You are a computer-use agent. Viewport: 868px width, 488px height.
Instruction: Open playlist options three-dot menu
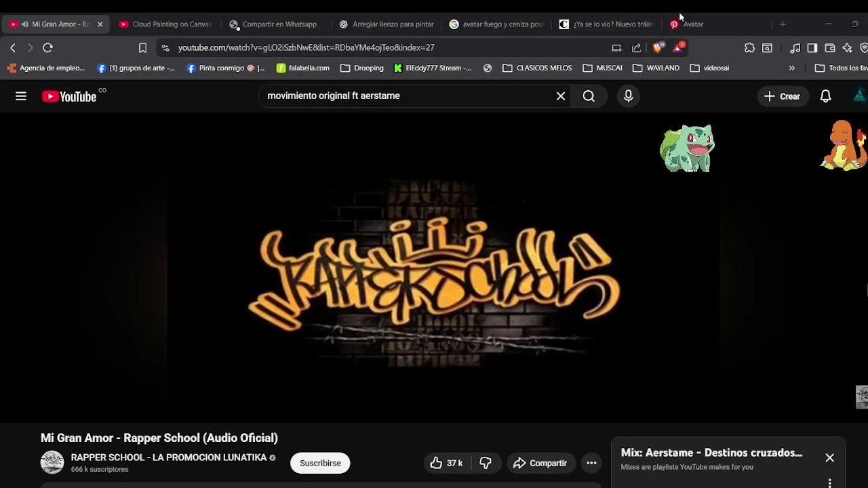click(x=829, y=483)
